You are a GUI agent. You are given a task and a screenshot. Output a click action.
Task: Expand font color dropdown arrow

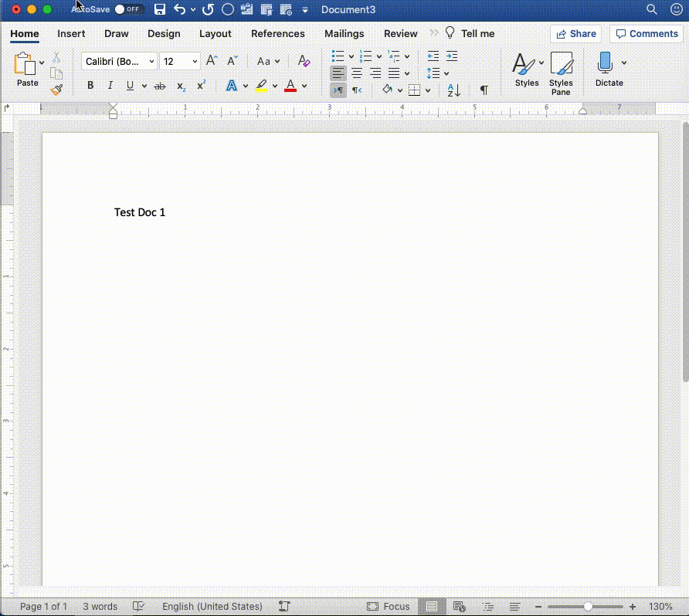(304, 86)
